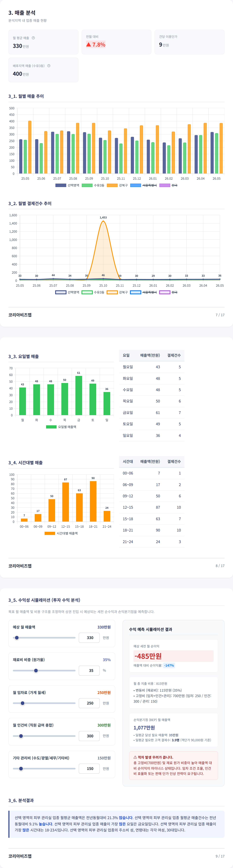Screen dimensions: 233x868
Task: Select the 06~09 row in time table
Action: click(x=152, y=485)
